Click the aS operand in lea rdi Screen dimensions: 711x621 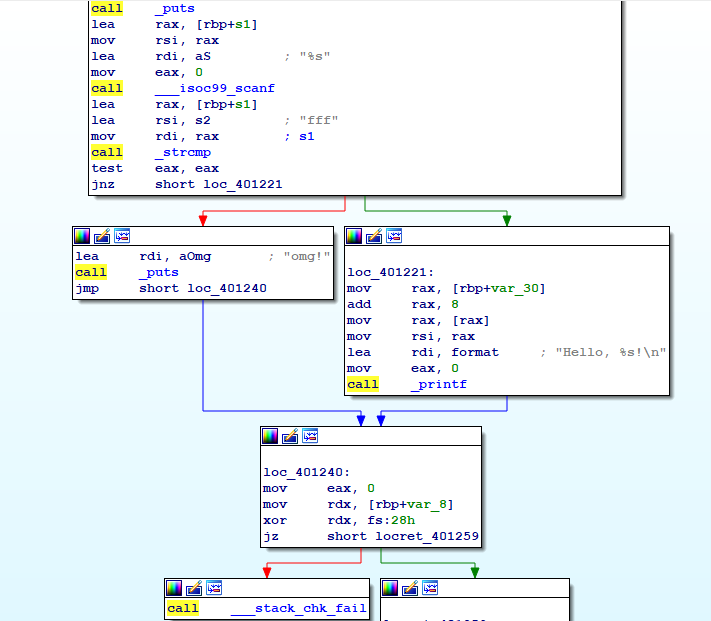coord(203,56)
